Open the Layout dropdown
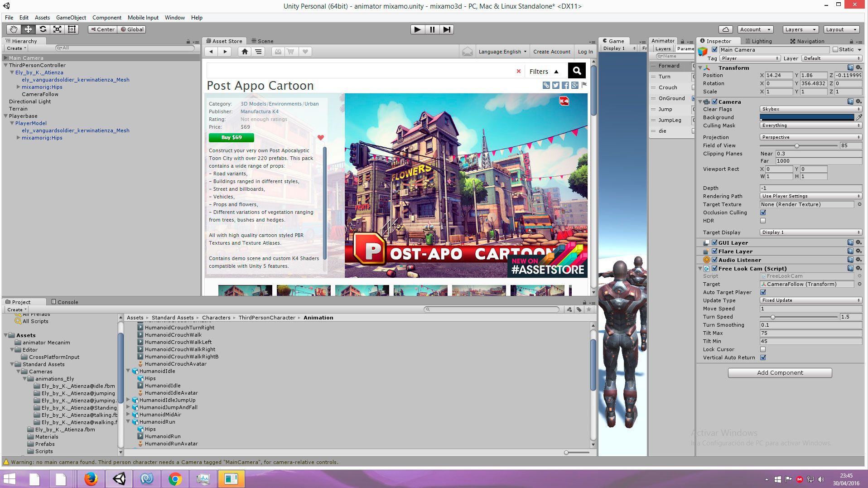868x488 pixels. tap(841, 29)
